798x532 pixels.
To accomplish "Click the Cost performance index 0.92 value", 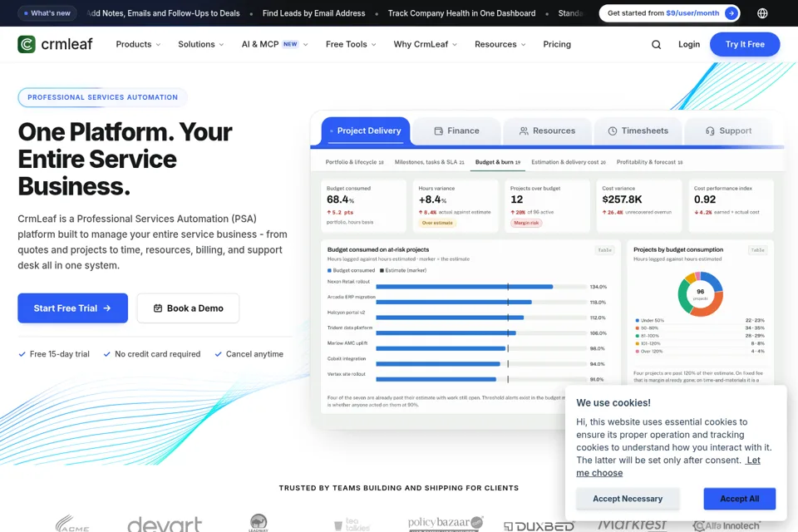I will point(705,199).
